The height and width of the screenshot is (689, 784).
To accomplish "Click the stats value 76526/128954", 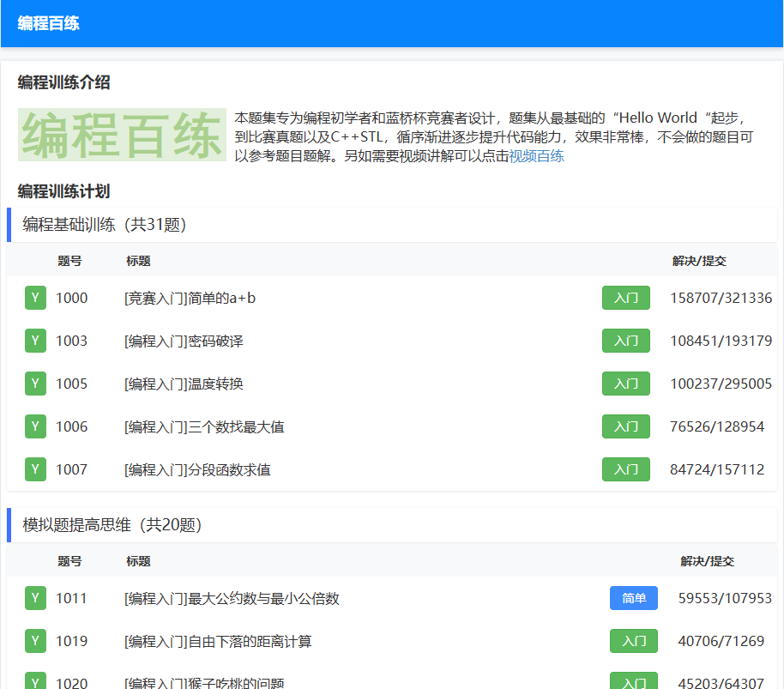I will (717, 427).
